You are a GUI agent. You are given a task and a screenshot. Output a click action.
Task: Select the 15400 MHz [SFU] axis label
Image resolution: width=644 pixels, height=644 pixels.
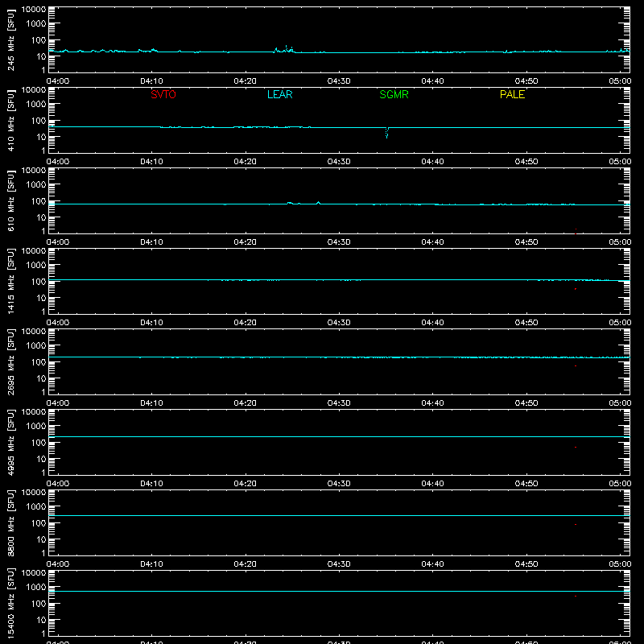tap(10, 603)
